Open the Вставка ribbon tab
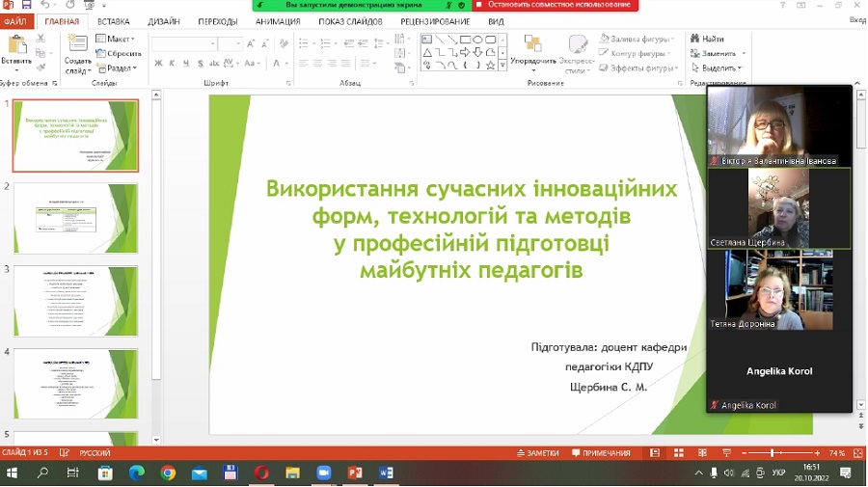This screenshot has width=868, height=487. pos(113,20)
